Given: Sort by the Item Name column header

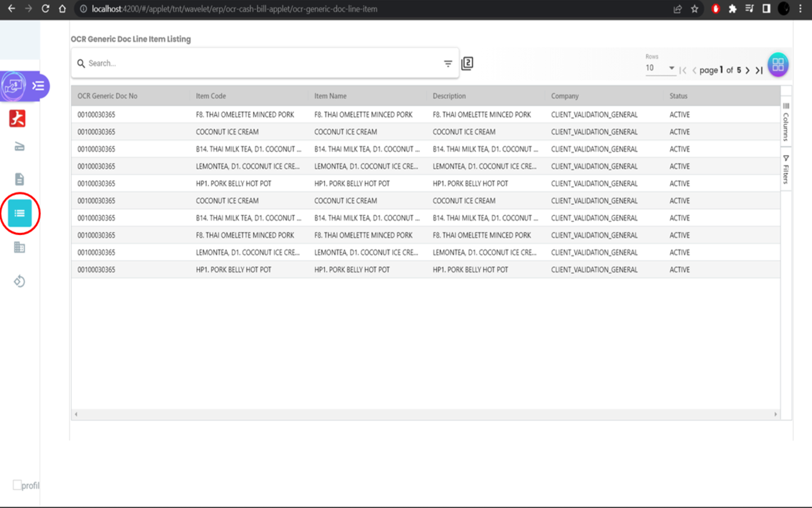Looking at the screenshot, I should click(x=330, y=96).
